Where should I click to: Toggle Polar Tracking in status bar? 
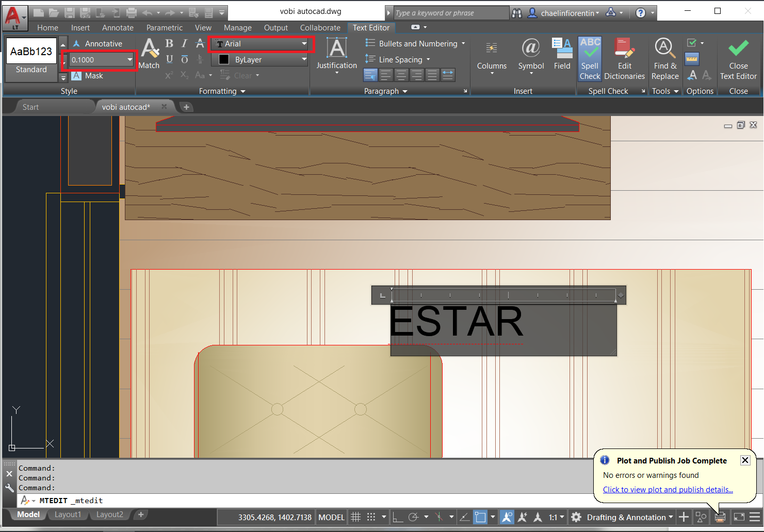413,517
